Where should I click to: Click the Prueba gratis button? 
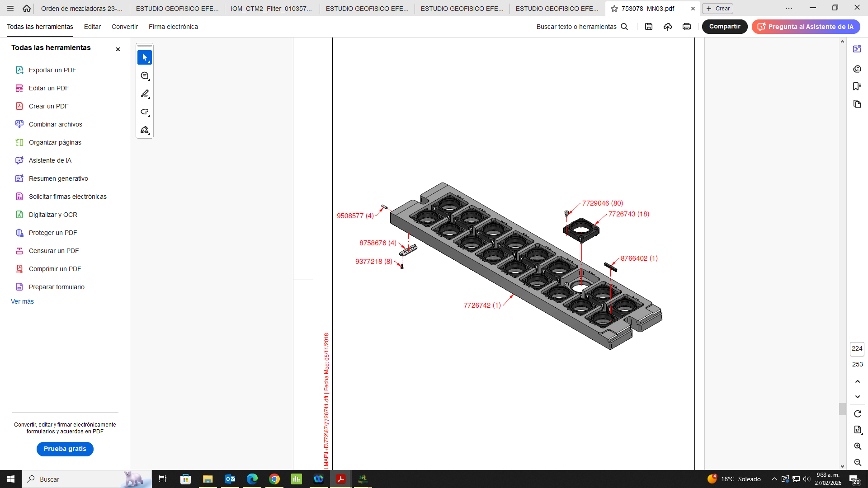point(65,449)
